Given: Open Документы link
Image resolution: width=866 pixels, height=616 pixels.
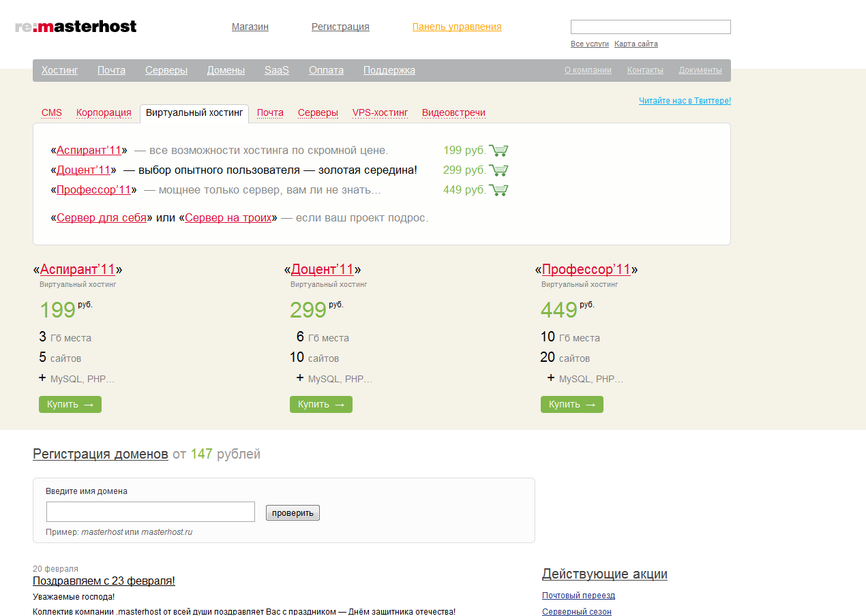Looking at the screenshot, I should coord(700,70).
